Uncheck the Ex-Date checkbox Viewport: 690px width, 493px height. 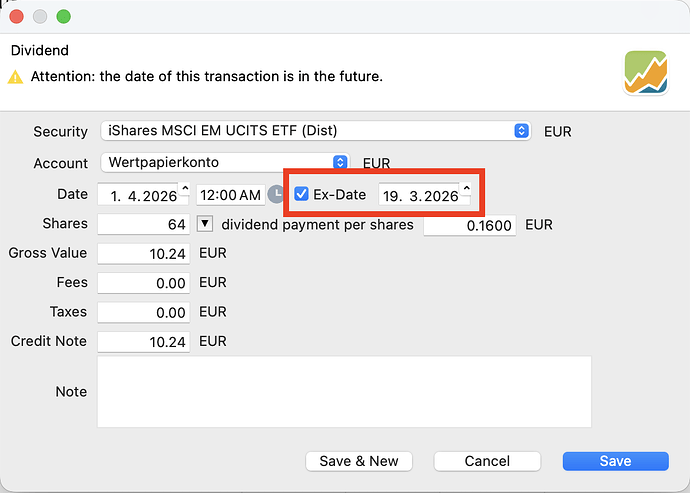coord(301,194)
